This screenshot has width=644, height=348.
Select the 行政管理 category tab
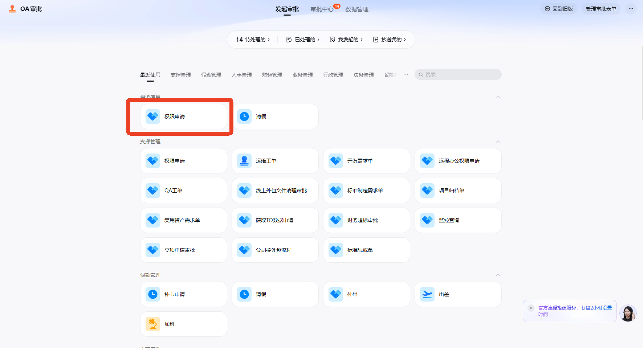tap(333, 75)
